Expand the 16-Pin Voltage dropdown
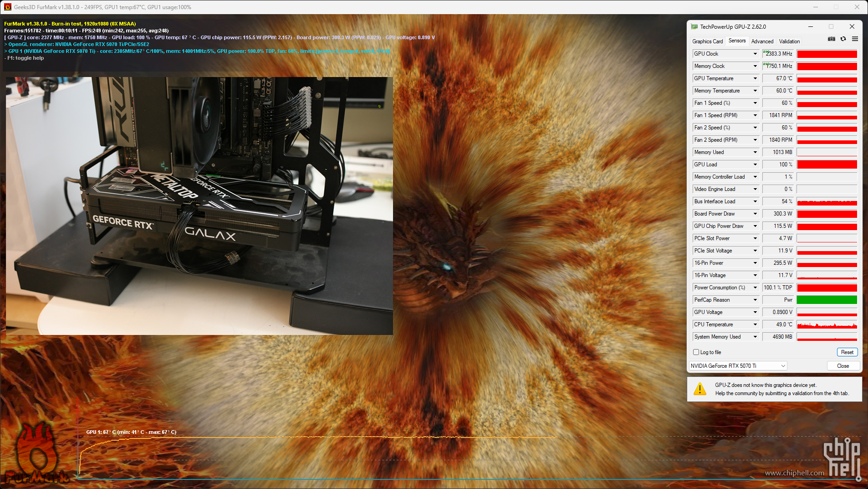 coord(755,275)
